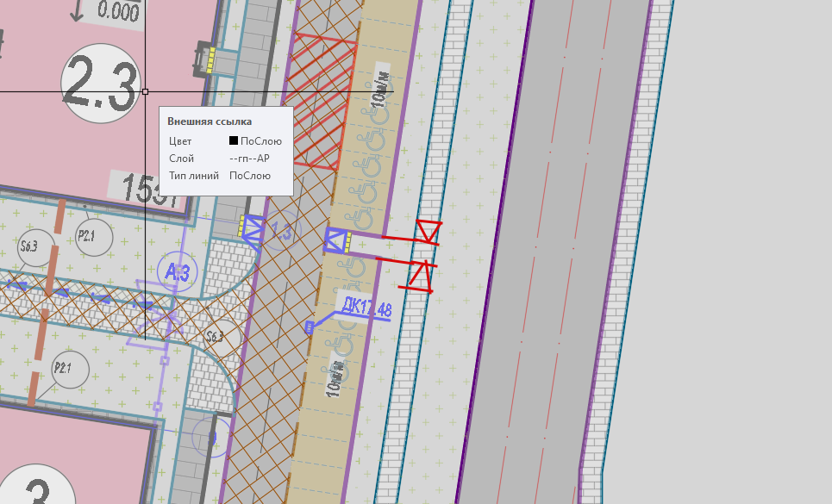Click the black color swatch beside ПоСлою

pos(234,140)
